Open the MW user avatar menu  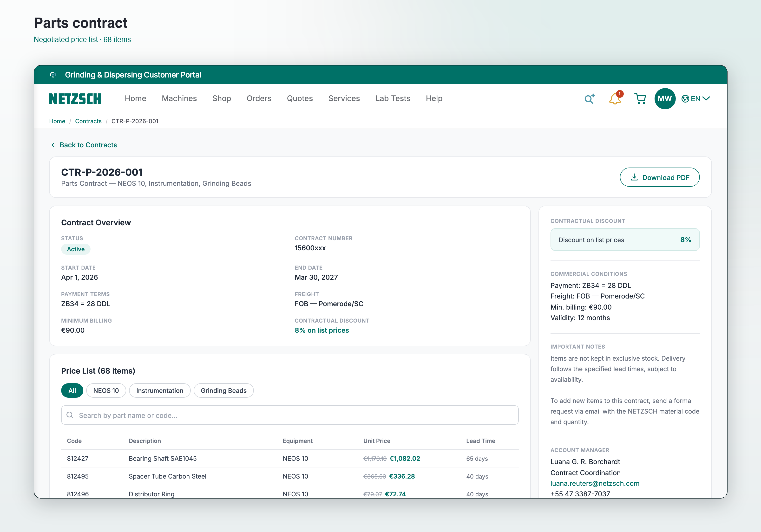pyautogui.click(x=665, y=99)
